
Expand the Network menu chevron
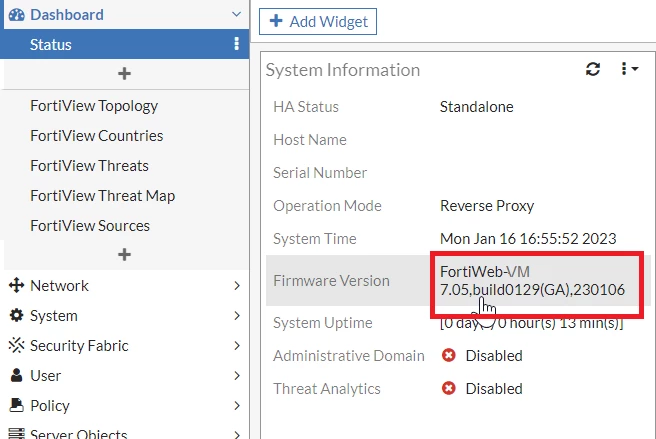[237, 286]
